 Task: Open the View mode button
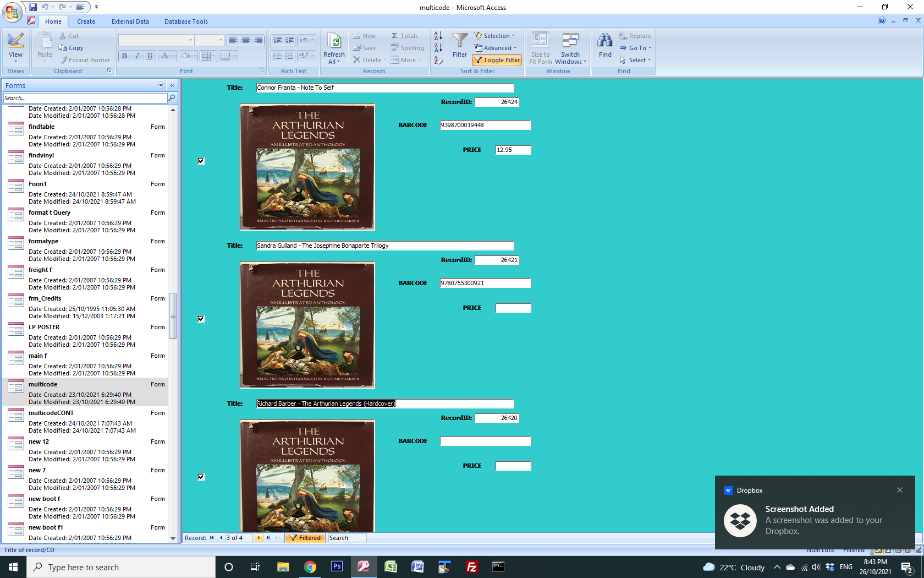[15, 47]
